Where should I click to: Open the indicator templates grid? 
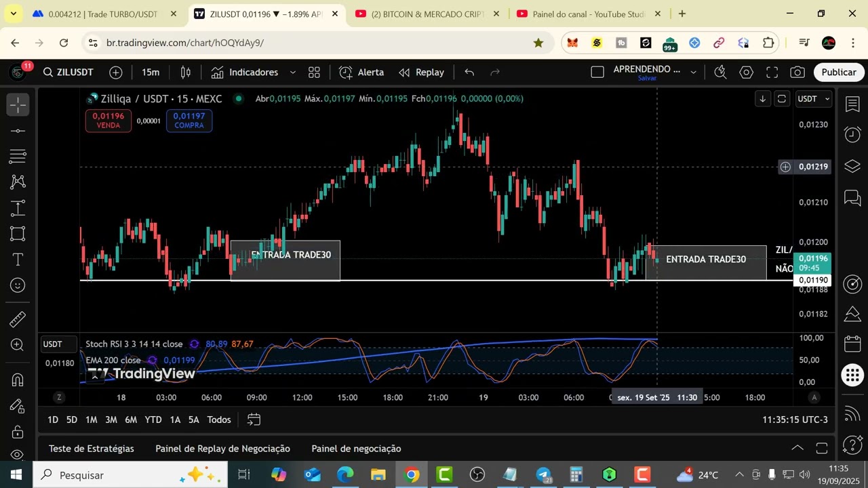pyautogui.click(x=314, y=73)
